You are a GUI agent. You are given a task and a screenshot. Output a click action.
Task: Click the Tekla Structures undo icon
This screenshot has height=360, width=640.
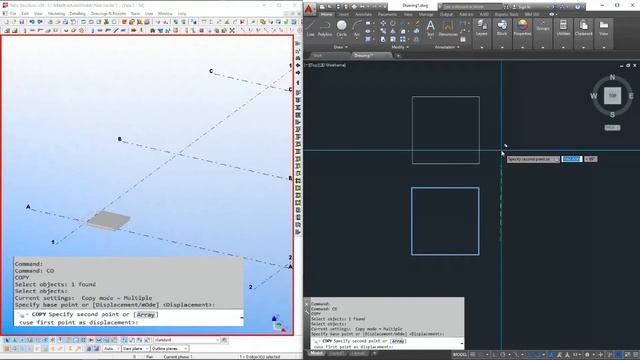coord(32,22)
